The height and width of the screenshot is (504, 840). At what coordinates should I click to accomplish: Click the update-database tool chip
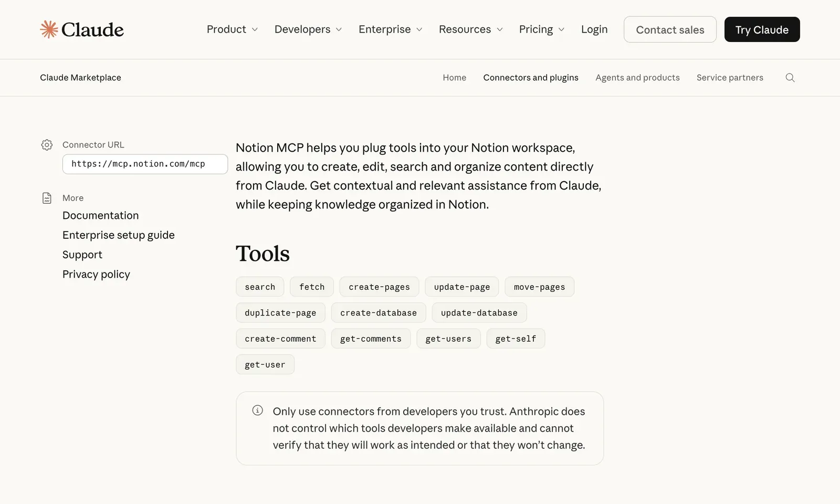479,313
